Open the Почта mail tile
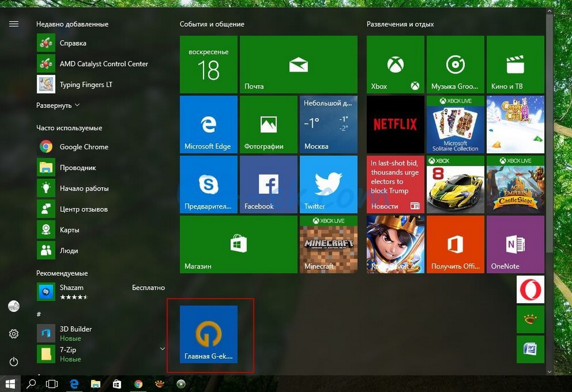The image size is (572, 392). pos(298,64)
